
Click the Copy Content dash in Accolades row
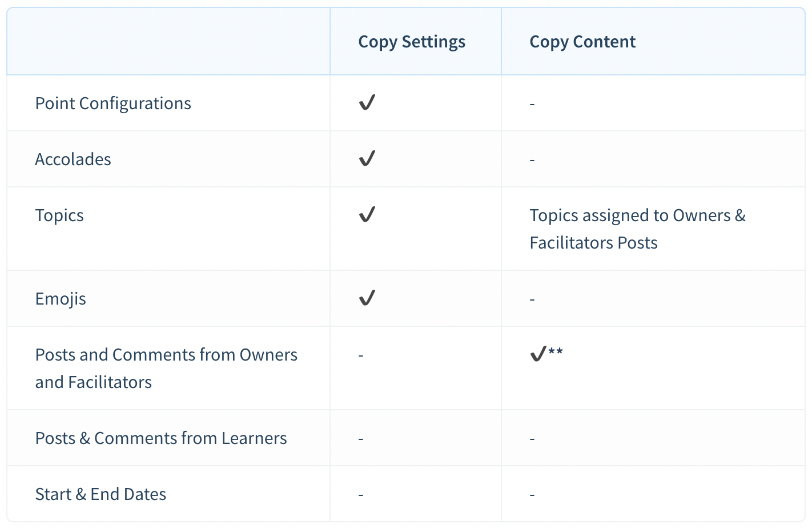[532, 160]
